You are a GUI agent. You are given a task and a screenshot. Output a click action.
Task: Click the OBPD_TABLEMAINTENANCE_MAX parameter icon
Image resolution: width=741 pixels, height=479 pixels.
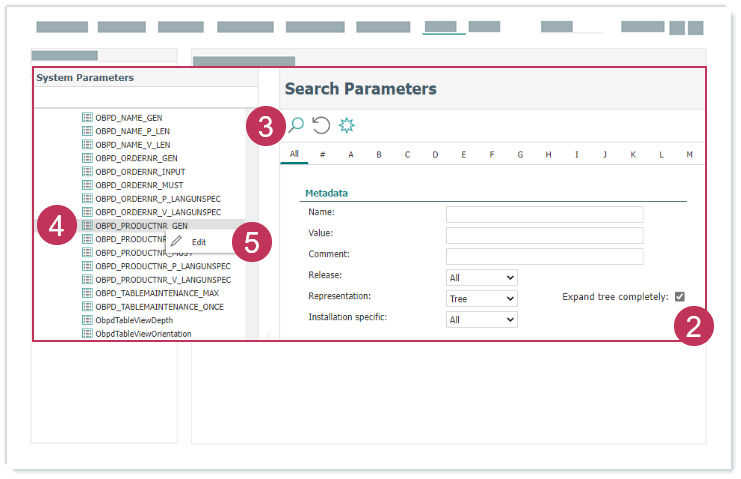click(x=87, y=294)
